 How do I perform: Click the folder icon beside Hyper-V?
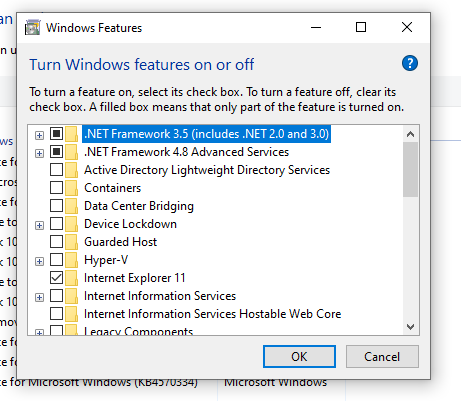pyautogui.click(x=71, y=260)
